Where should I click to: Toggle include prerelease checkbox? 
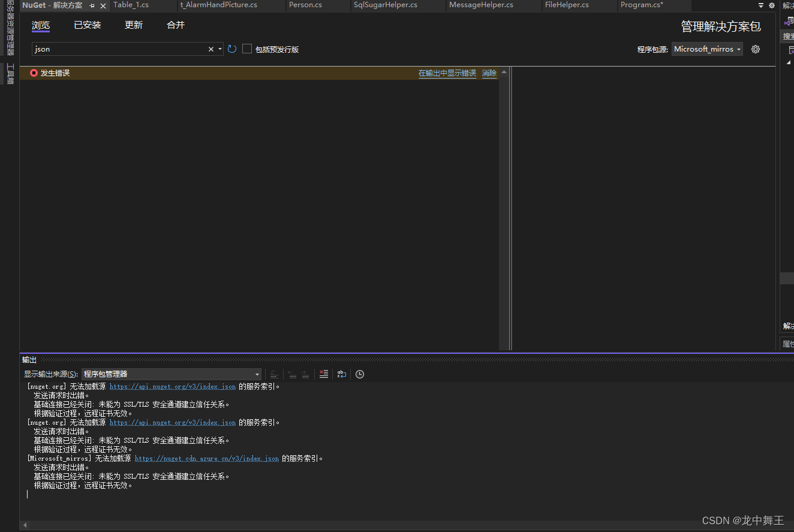point(247,49)
